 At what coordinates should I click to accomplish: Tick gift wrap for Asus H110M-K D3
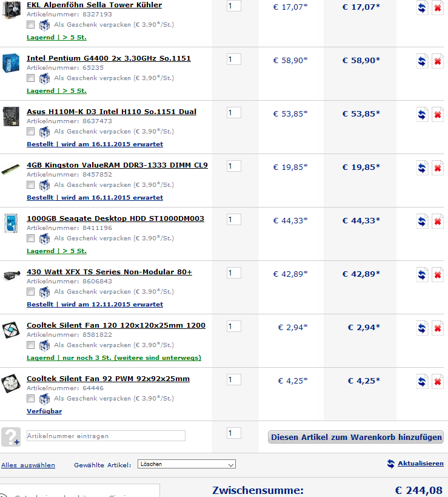[x=30, y=132]
